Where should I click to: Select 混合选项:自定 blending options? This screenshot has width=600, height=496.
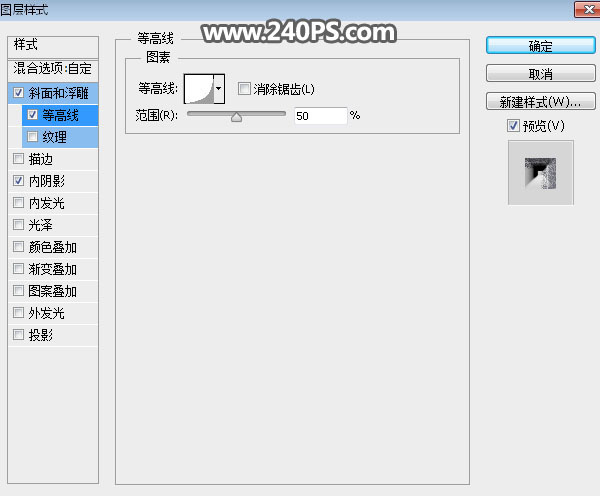tap(53, 69)
